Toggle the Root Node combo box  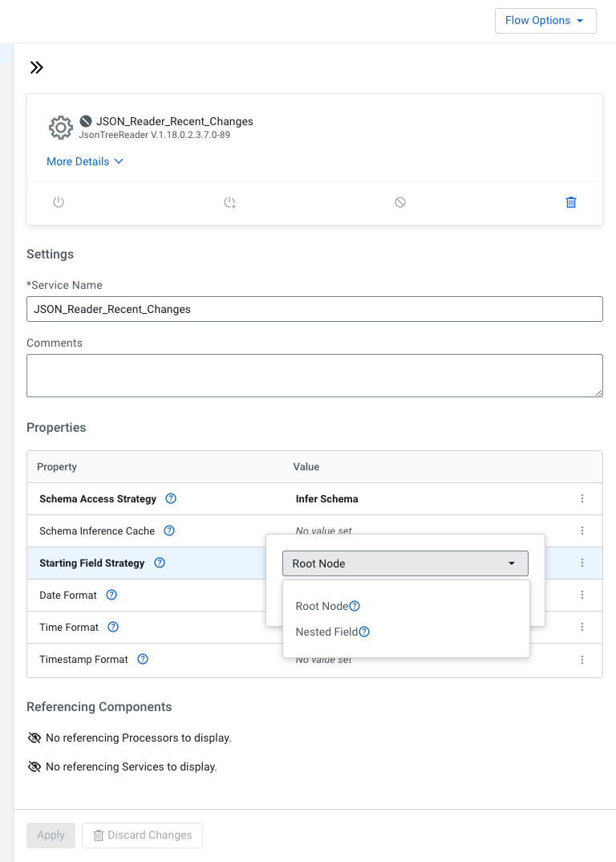pyautogui.click(x=405, y=563)
